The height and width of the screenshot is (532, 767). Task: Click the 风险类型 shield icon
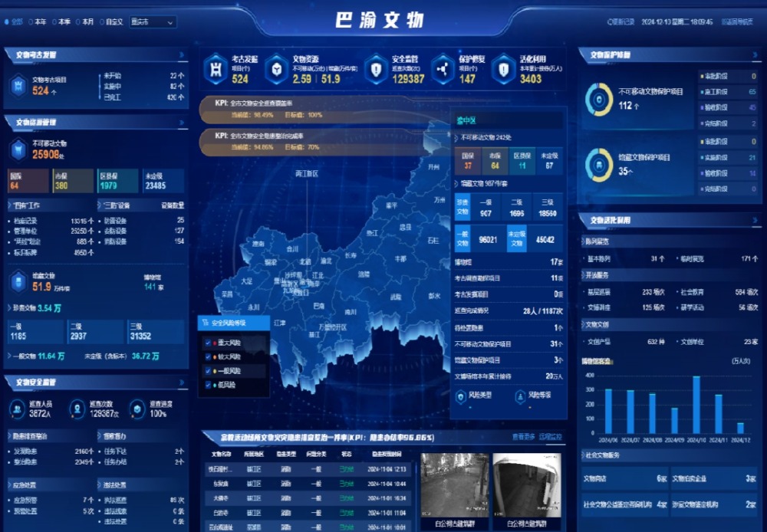pyautogui.click(x=461, y=396)
